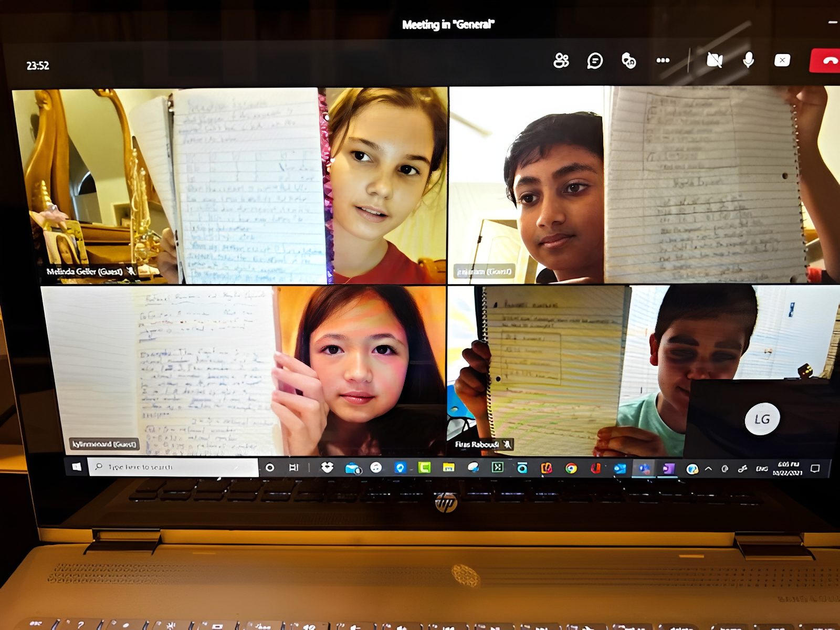Stop sharing screen in the meeting toolbar
This screenshot has width=840, height=630.
[782, 60]
